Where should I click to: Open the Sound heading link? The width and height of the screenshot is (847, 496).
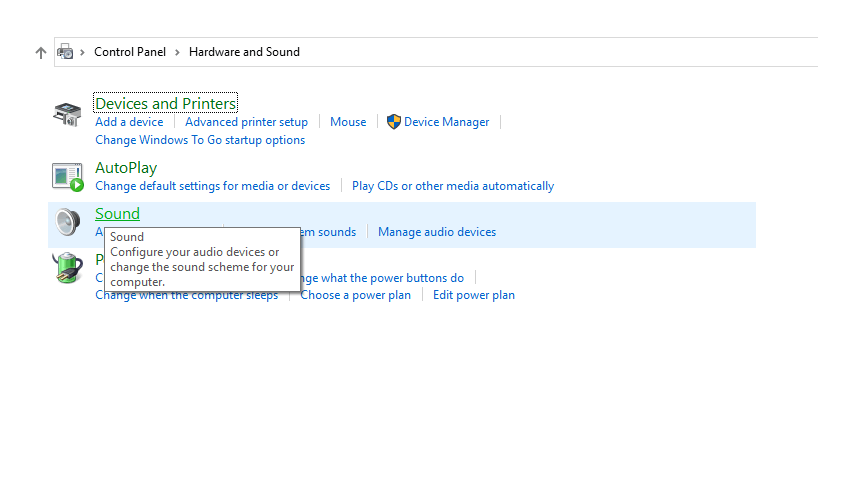[117, 214]
